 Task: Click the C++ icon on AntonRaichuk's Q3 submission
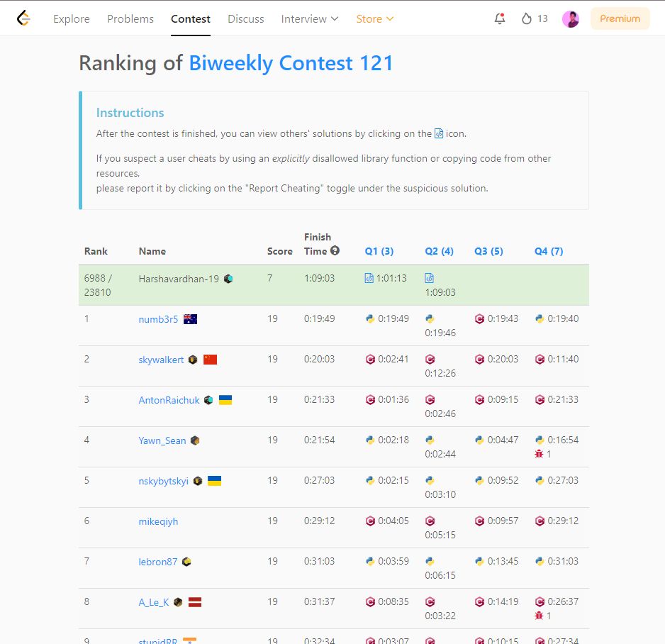(x=479, y=399)
